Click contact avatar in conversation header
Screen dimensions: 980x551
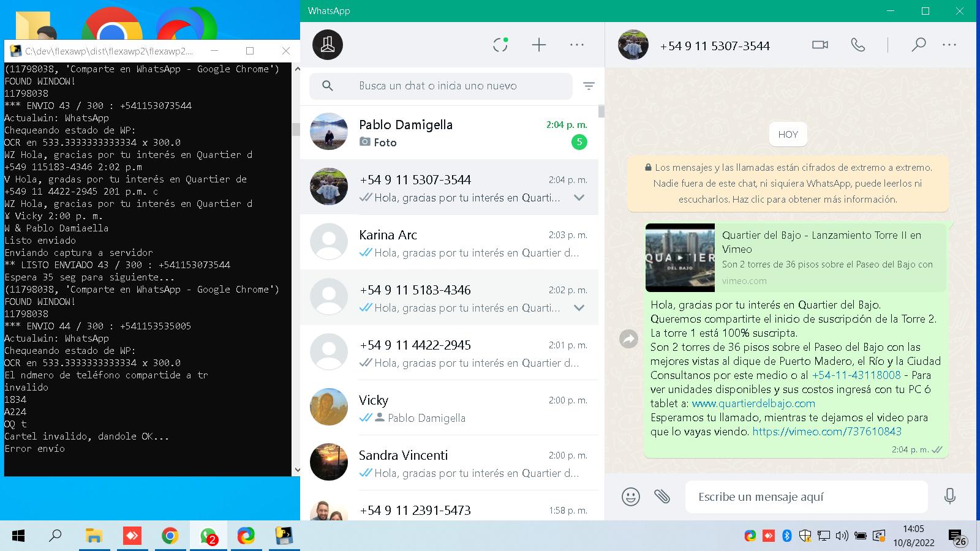click(633, 45)
